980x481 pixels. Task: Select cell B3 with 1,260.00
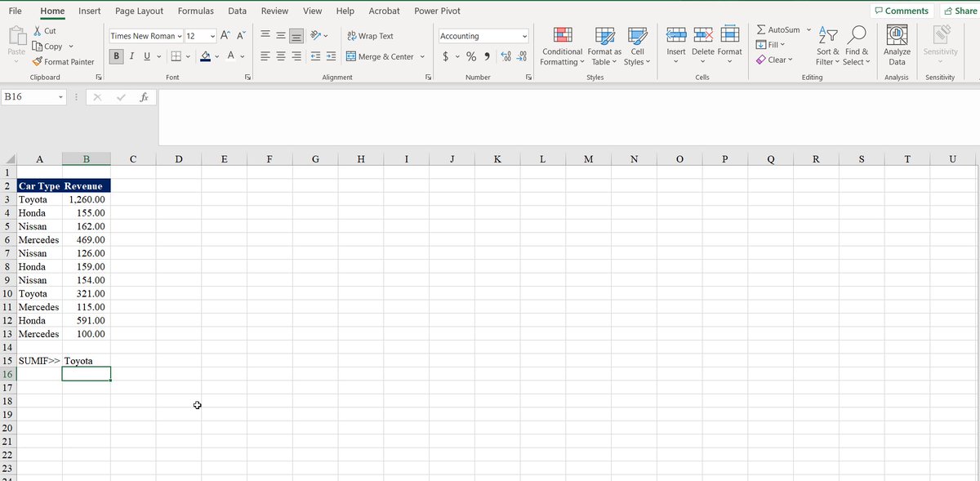[86, 199]
